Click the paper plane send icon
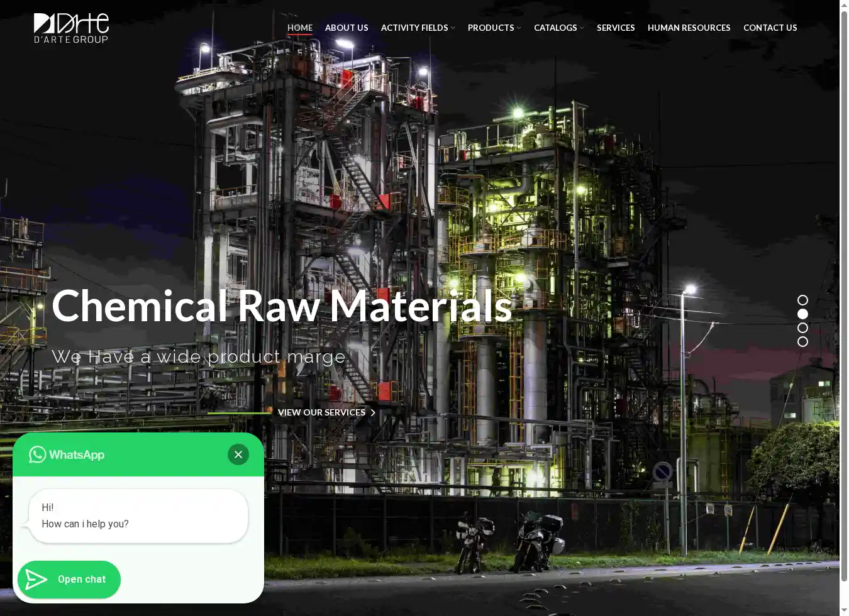The width and height of the screenshot is (849, 616). [x=36, y=580]
